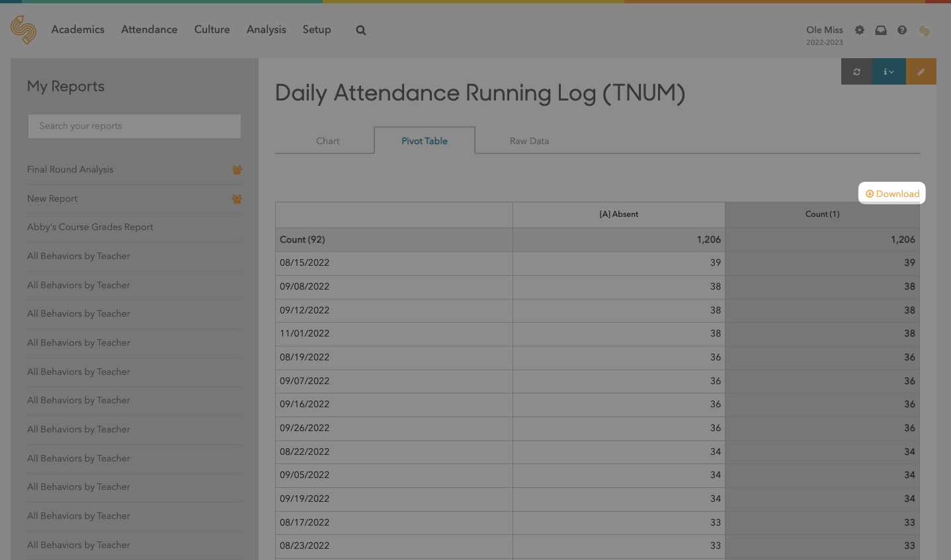Open the Ole Miss 2022-2023 school selector

824,35
